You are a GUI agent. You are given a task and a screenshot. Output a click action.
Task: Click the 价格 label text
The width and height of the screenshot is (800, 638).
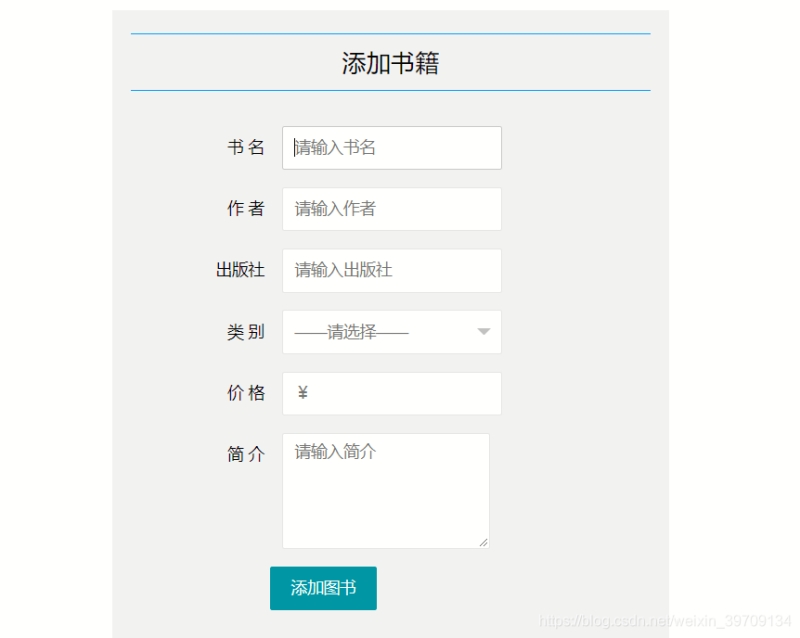[247, 393]
